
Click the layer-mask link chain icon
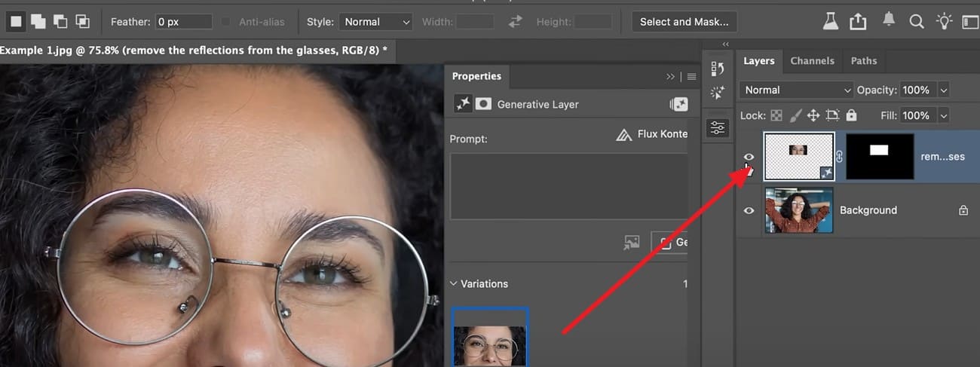point(840,157)
